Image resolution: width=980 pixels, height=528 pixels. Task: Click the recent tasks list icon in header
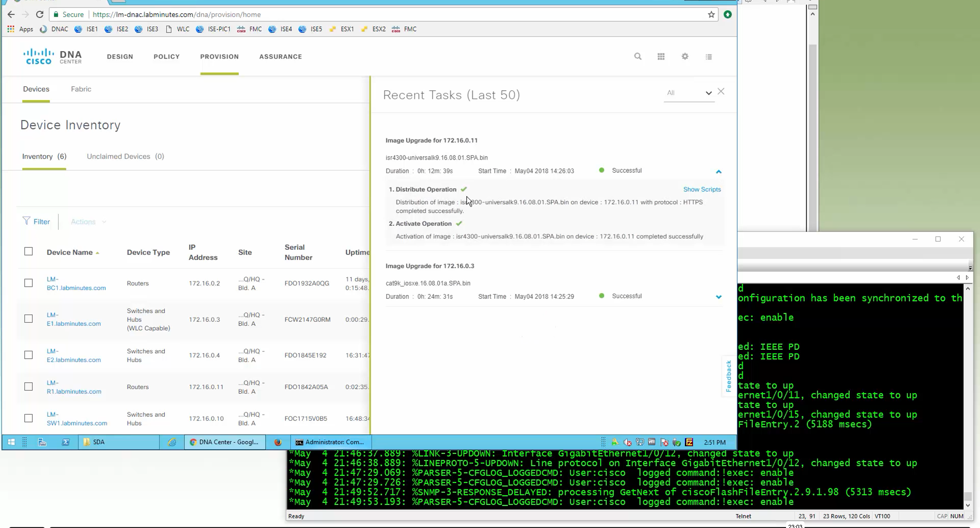(709, 57)
